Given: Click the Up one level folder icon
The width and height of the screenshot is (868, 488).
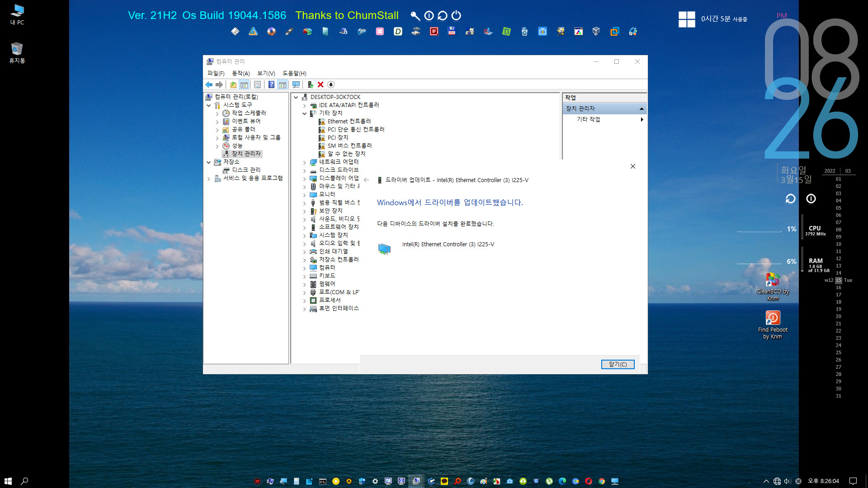Looking at the screenshot, I should tap(233, 84).
